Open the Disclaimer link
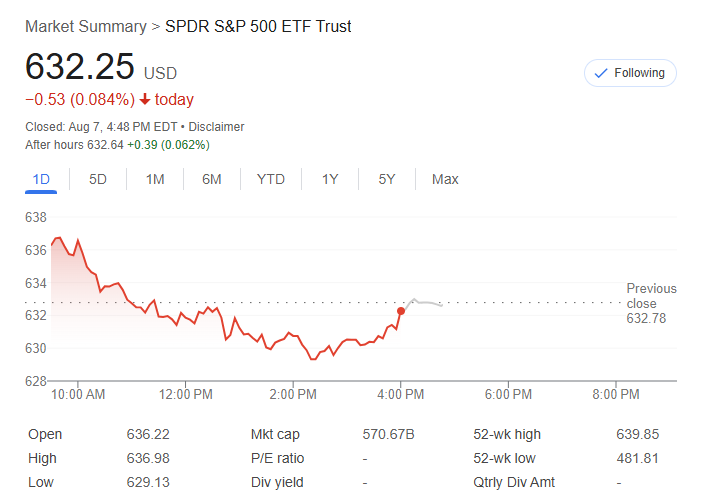This screenshot has width=701, height=502. tap(217, 127)
